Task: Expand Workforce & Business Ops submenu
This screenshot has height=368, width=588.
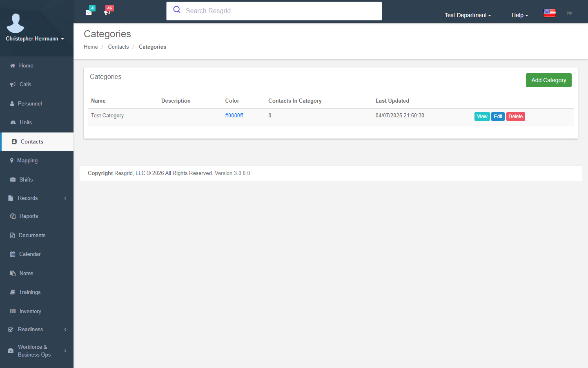Action: (x=37, y=350)
